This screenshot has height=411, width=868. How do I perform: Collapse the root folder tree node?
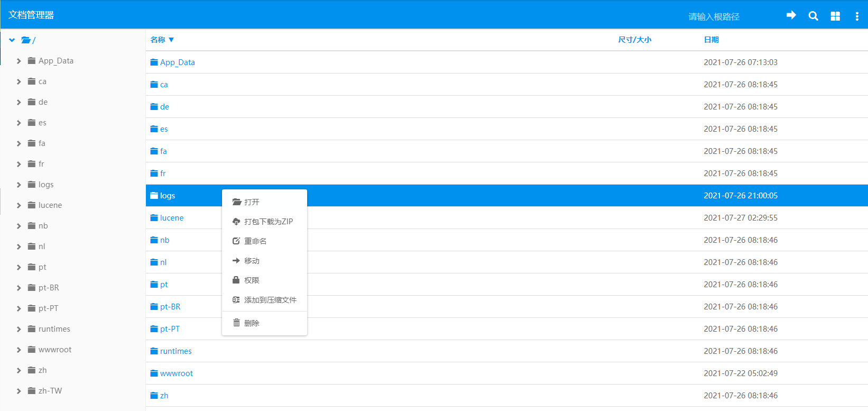[x=12, y=40]
